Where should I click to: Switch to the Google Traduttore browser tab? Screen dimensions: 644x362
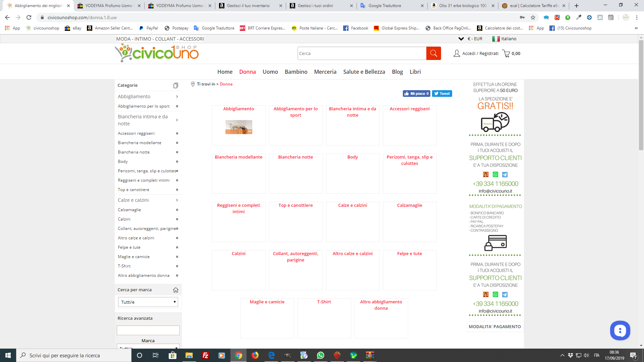tap(385, 6)
